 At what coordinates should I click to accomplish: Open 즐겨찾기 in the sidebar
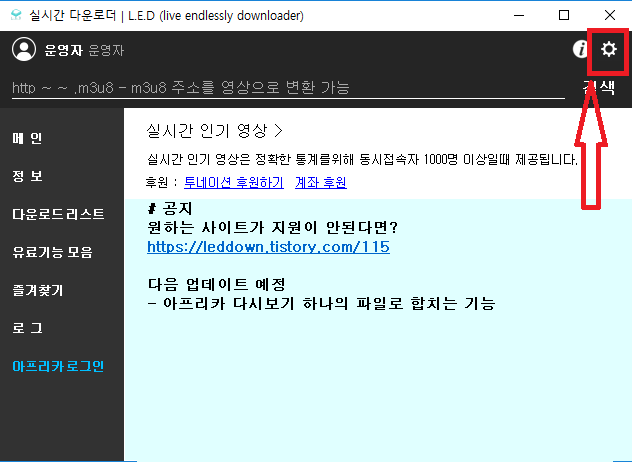pyautogui.click(x=37, y=290)
